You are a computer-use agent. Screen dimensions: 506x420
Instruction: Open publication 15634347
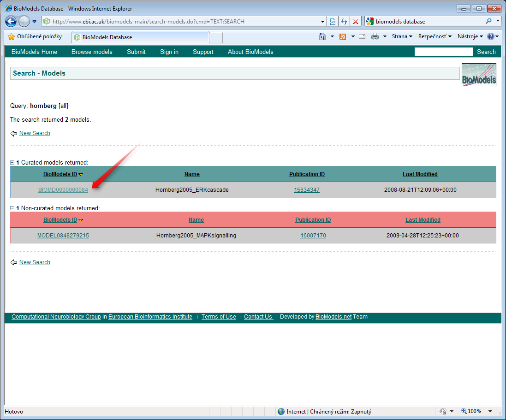click(x=307, y=190)
